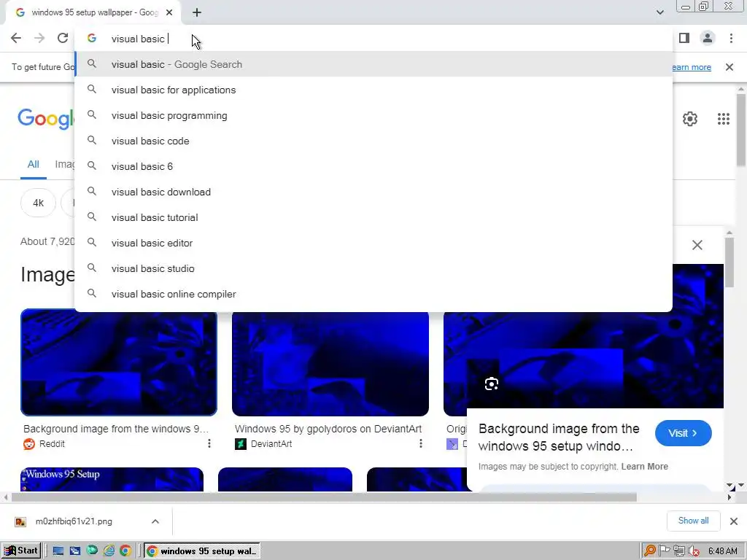The height and width of the screenshot is (560, 747).
Task: Click the second quick launch window icon
Action: coord(75,551)
